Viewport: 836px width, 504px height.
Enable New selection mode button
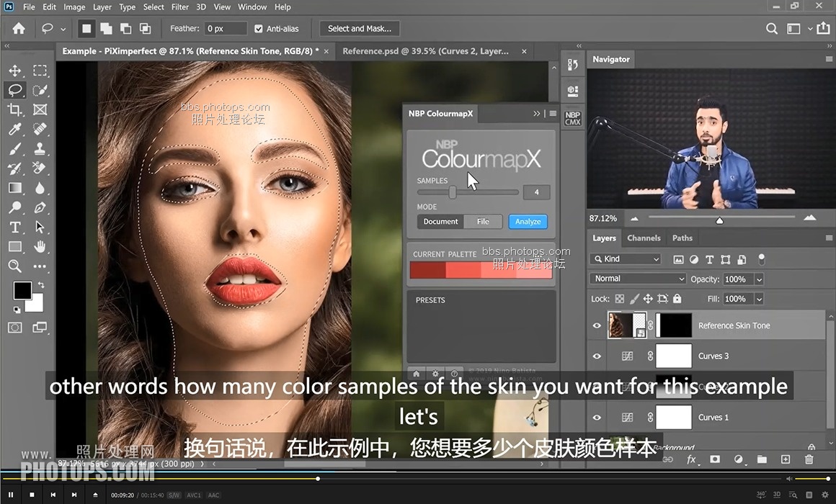86,28
